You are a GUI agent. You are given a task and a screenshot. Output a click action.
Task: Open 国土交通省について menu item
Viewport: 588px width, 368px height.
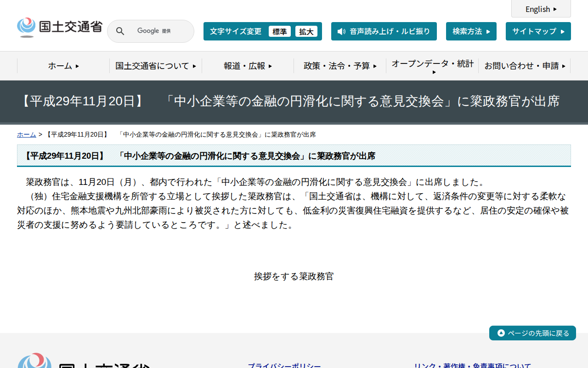156,66
